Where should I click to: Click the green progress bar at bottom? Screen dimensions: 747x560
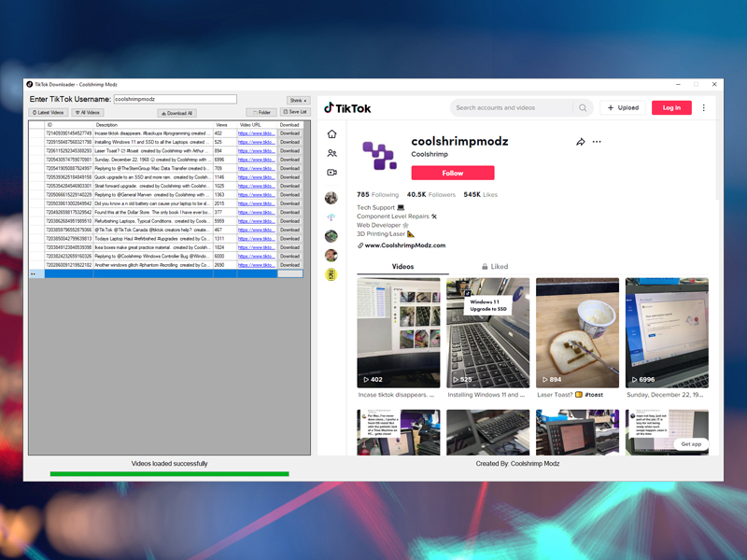[169, 474]
